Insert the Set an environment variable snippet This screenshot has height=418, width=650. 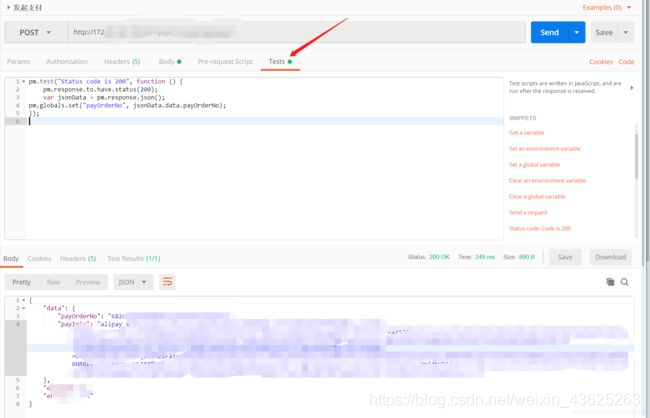(x=545, y=148)
